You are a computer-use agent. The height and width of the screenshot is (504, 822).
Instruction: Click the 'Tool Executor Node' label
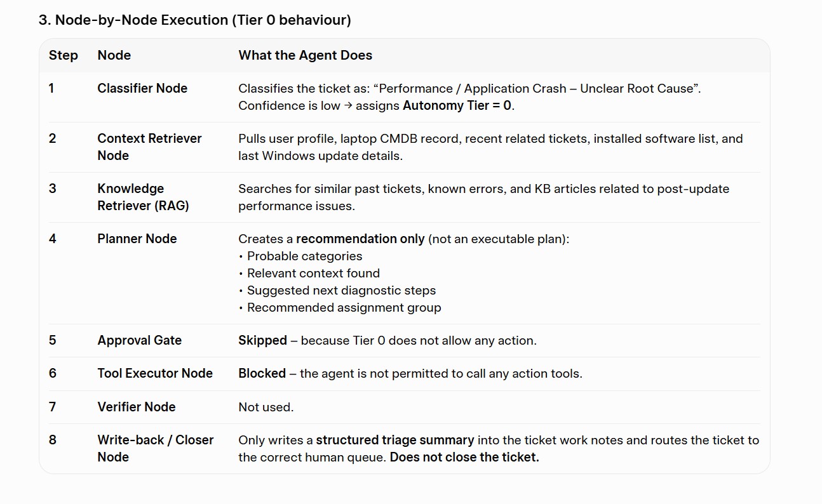[155, 373]
